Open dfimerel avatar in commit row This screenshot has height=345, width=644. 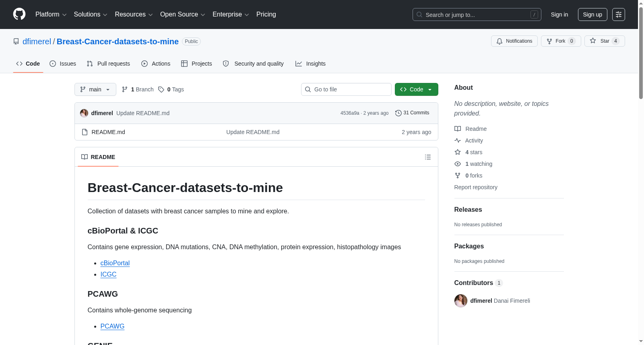tap(84, 113)
